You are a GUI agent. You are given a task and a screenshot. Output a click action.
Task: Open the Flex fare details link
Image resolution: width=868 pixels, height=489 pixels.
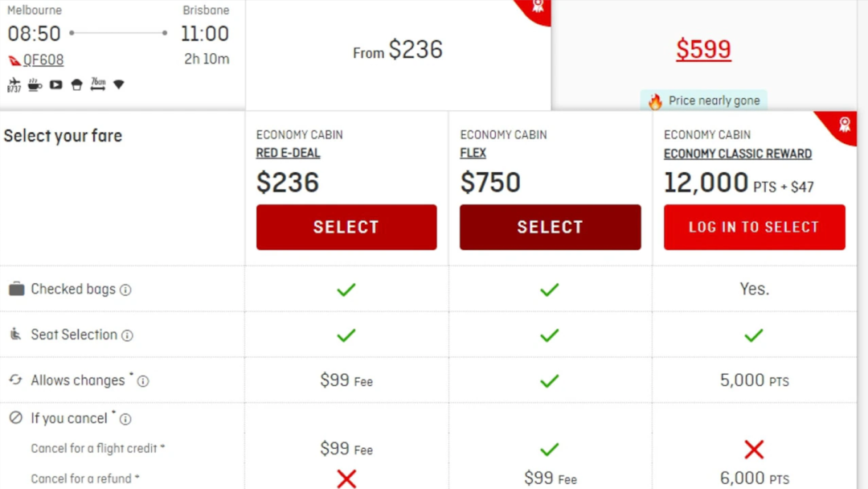click(x=473, y=154)
